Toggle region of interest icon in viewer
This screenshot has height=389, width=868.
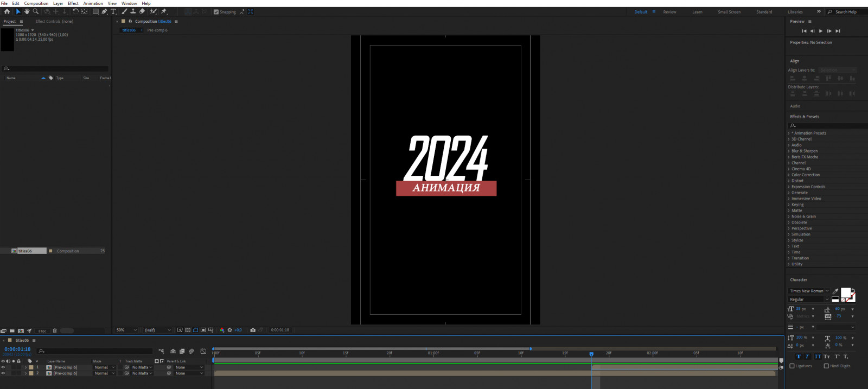tap(203, 330)
